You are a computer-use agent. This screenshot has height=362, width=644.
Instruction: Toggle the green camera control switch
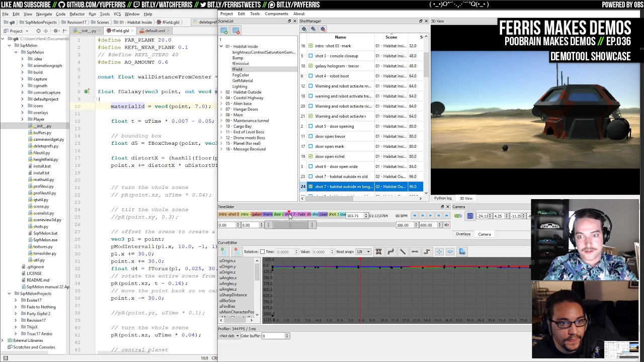click(x=458, y=216)
